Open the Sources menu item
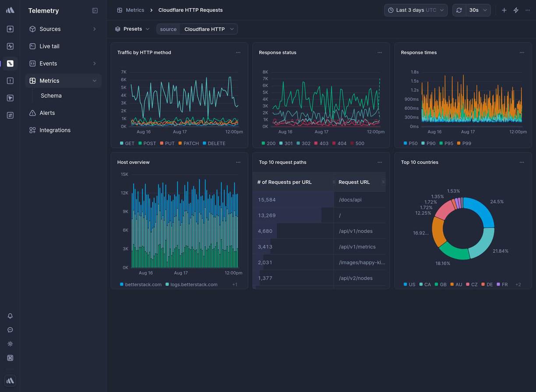Viewport: 536px width, 392px height. coord(63,29)
